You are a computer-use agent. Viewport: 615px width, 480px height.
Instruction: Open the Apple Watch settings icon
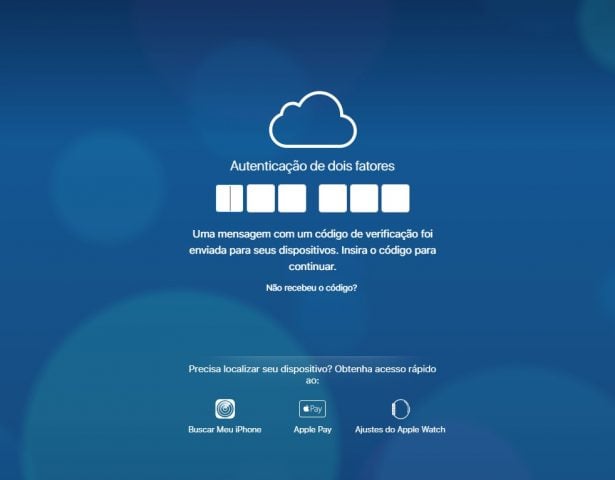coord(400,409)
